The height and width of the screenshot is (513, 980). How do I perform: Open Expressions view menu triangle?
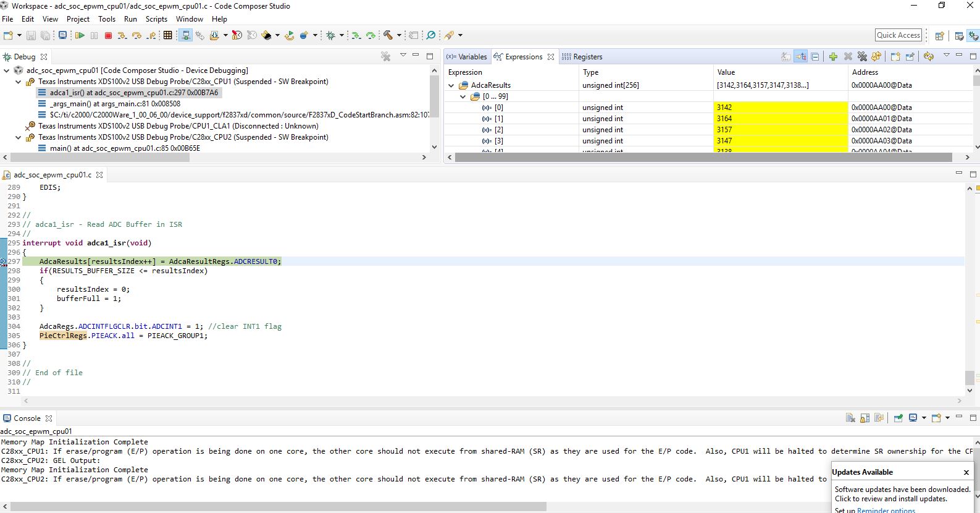pyautogui.click(x=946, y=56)
